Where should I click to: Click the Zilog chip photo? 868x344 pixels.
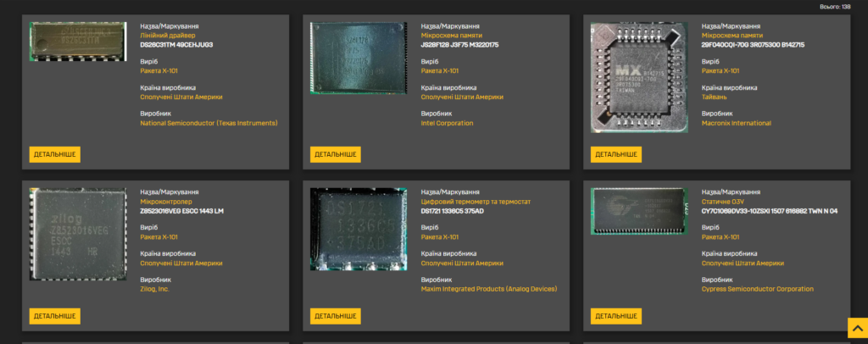(x=78, y=234)
